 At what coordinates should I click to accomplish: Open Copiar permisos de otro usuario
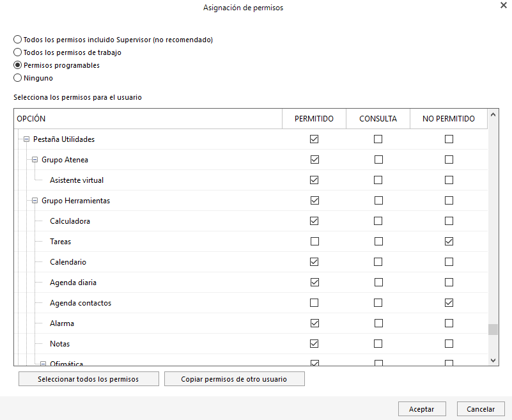point(234,379)
